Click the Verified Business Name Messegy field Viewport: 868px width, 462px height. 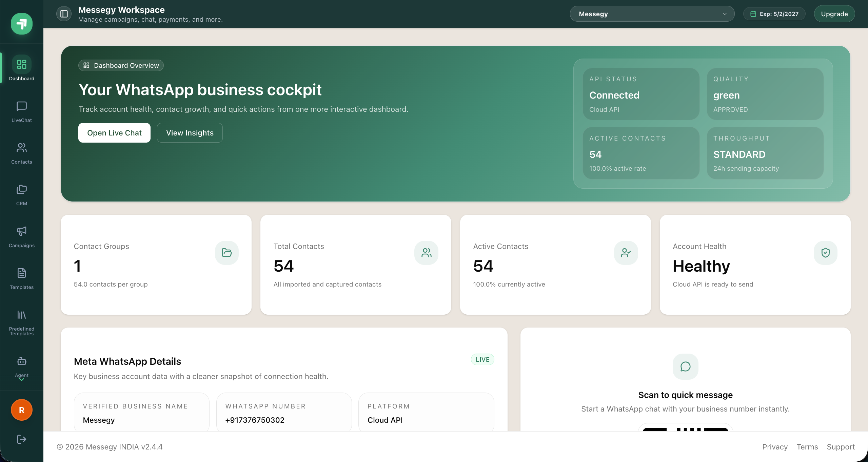pos(142,413)
